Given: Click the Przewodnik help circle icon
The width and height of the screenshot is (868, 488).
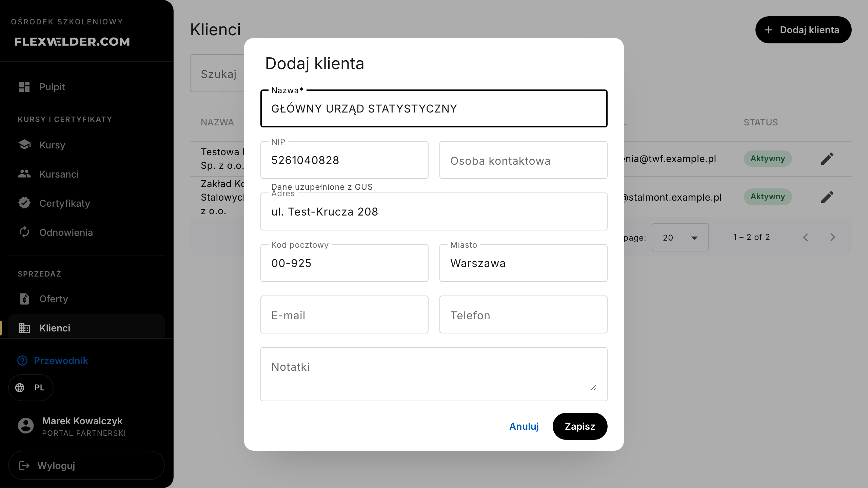Looking at the screenshot, I should click(22, 360).
